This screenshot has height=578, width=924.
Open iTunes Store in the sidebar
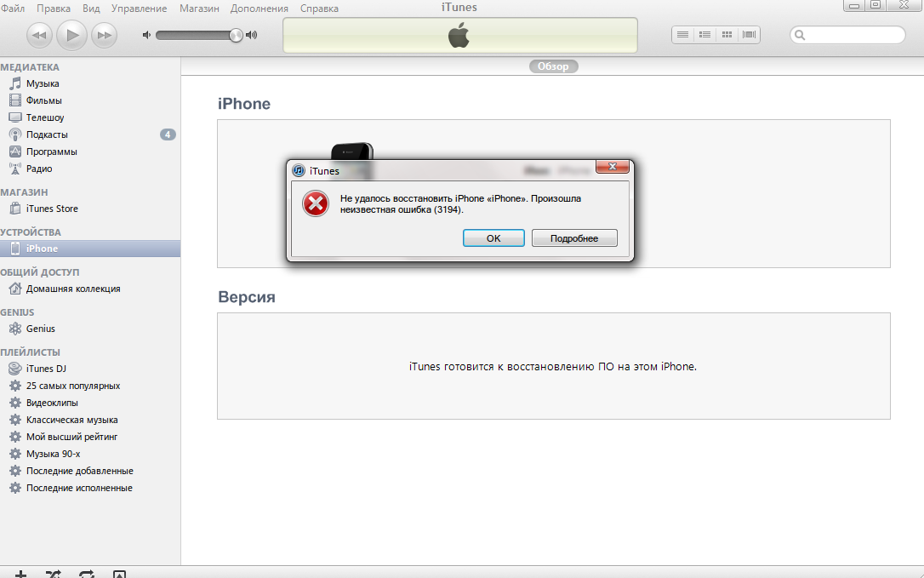[52, 209]
